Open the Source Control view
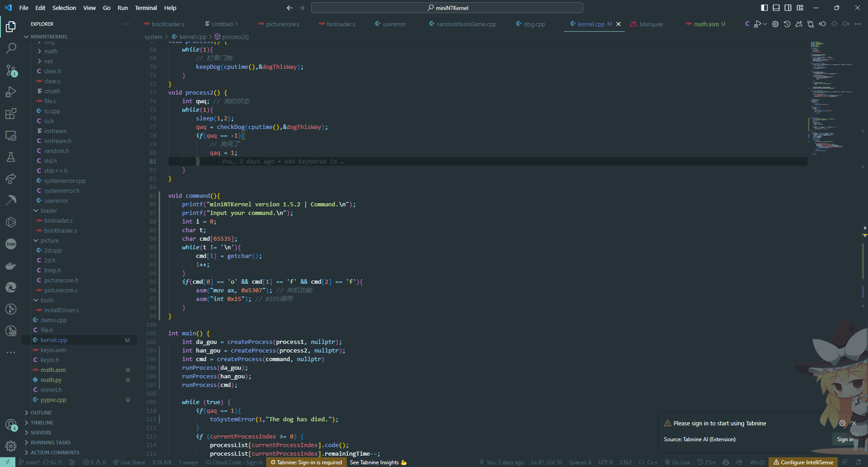The width and height of the screenshot is (868, 467). click(11, 70)
